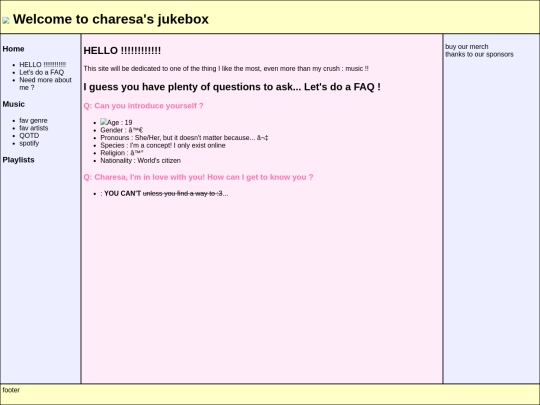Screen dimensions: 540x405
Task: Click the bold 'YOU CAN'T' text
Action: click(122, 194)
